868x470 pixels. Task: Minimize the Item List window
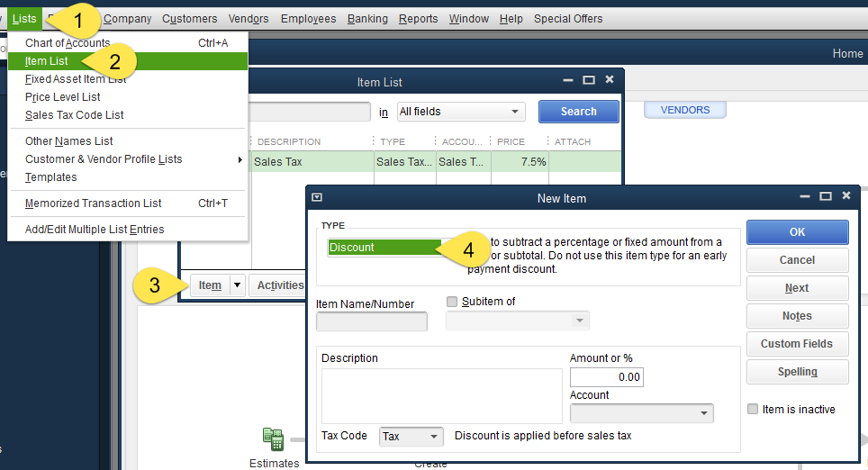tap(568, 80)
